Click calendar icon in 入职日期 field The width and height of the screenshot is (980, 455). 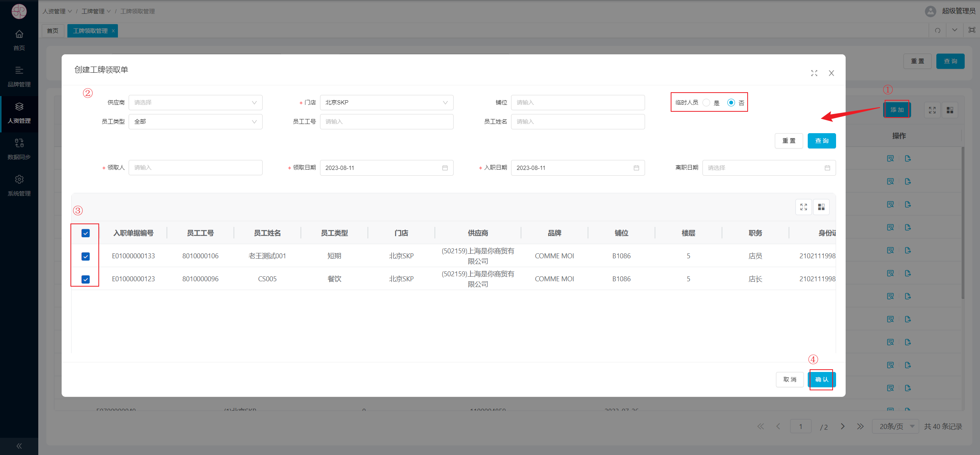point(636,168)
